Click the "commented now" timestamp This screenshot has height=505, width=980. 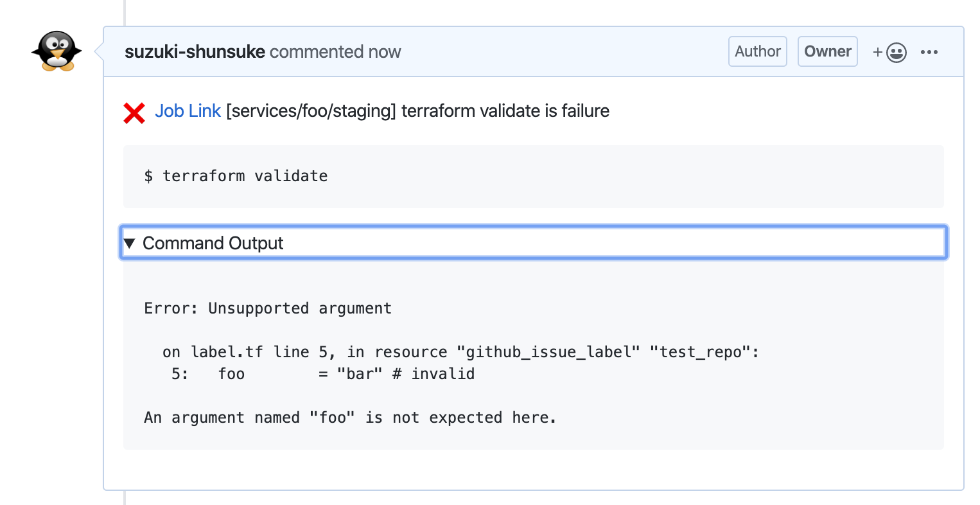point(335,52)
